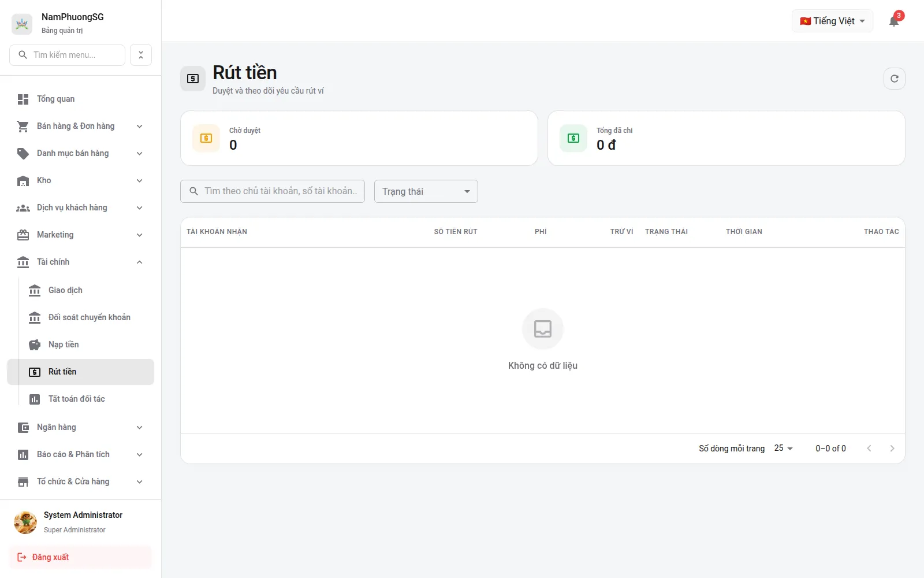Screen dimensions: 924x578
Task: Click the System Administrator avatar
Action: pyautogui.click(x=25, y=523)
